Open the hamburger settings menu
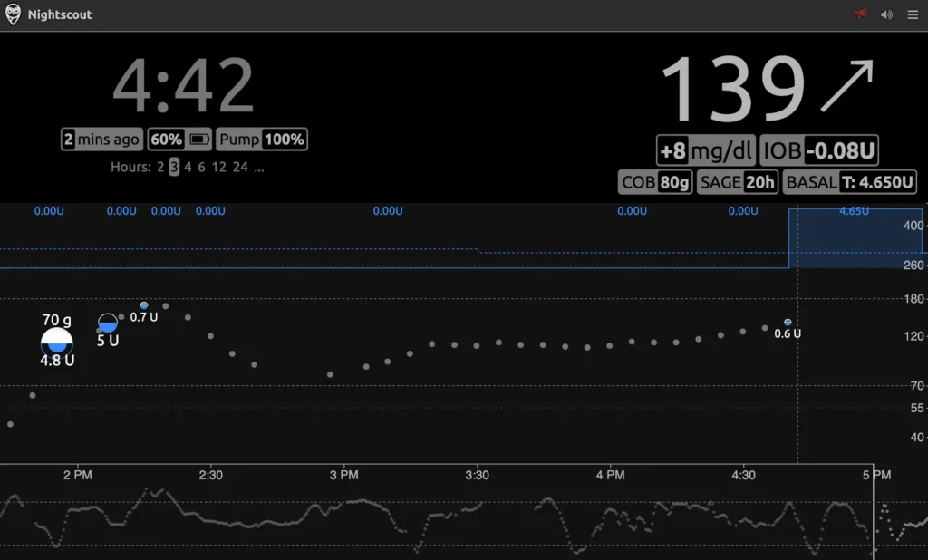 (x=912, y=14)
